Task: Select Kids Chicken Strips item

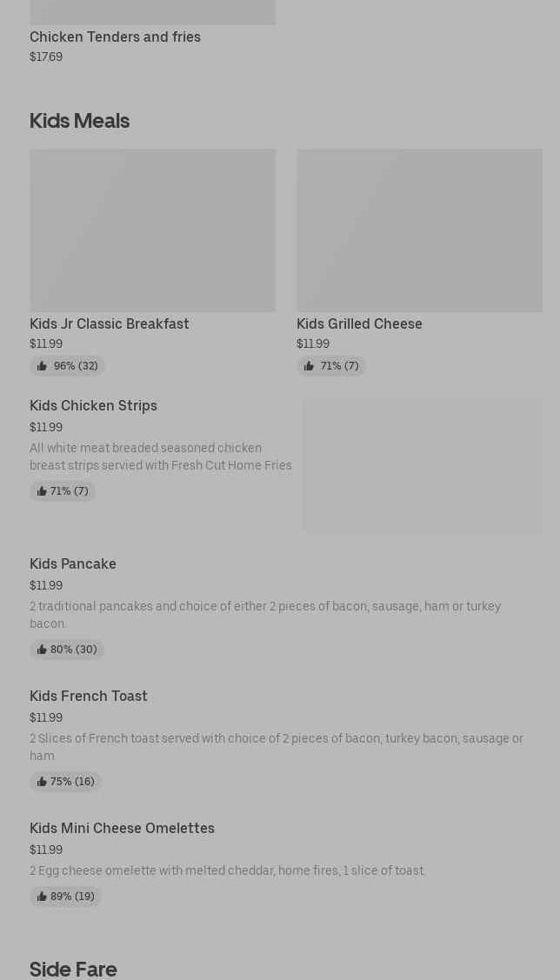Action: click(x=93, y=405)
